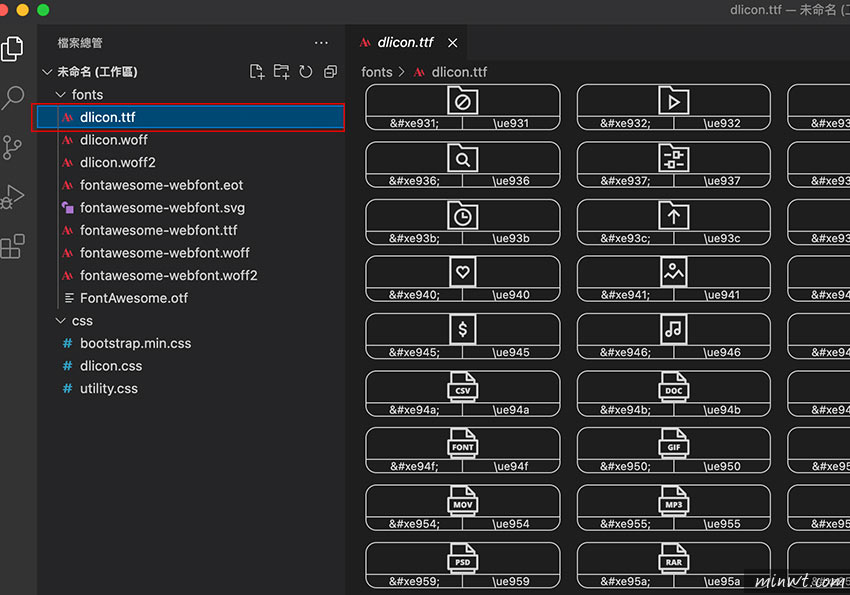Click fonts in the breadcrumb path

coord(377,72)
